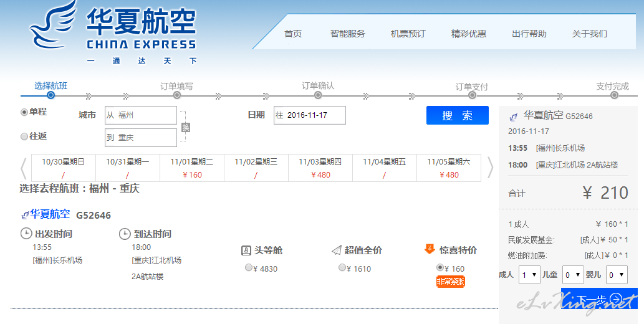Viewport: 644px width, 324px height.
Task: Click the swap cities 换 icon
Action: click(x=186, y=127)
